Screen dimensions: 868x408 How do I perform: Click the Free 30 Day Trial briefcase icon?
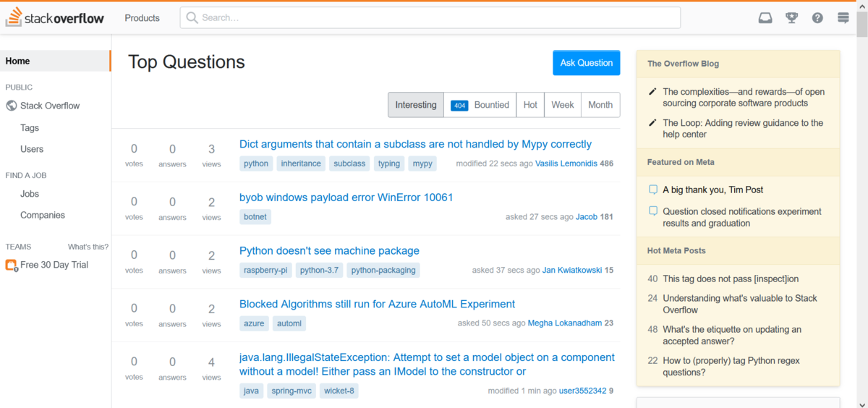pos(12,265)
